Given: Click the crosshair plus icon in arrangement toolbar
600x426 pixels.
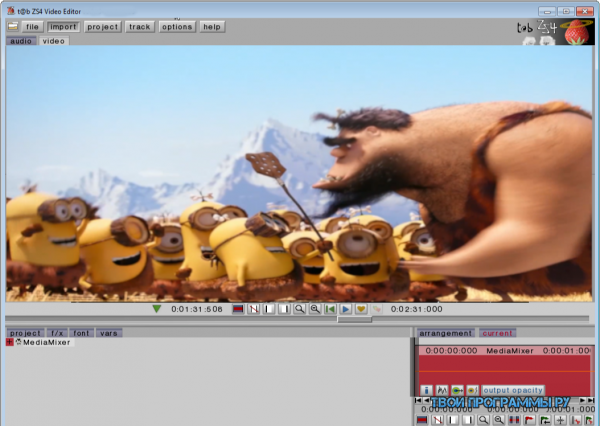Looking at the screenshot, I should [560, 420].
